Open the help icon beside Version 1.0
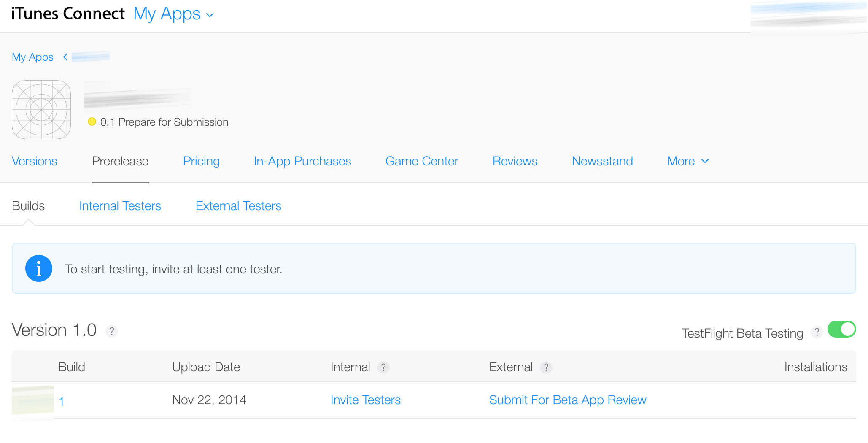 [x=111, y=331]
